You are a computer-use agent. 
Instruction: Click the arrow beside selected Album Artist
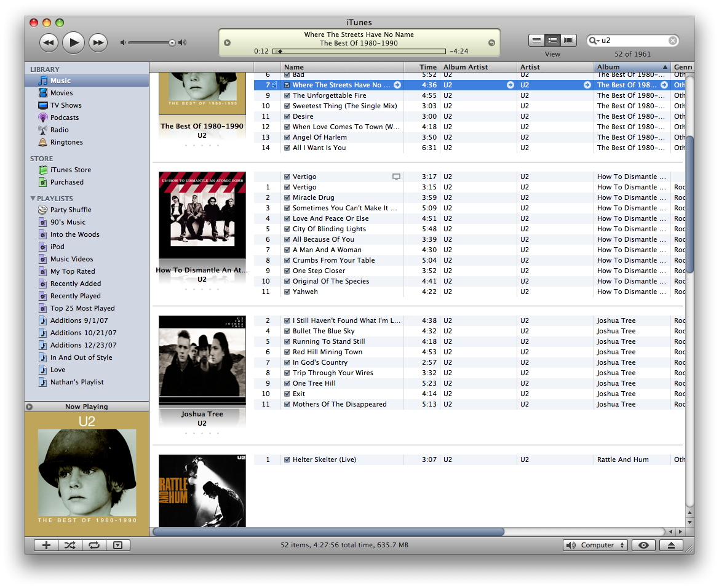[x=510, y=85]
